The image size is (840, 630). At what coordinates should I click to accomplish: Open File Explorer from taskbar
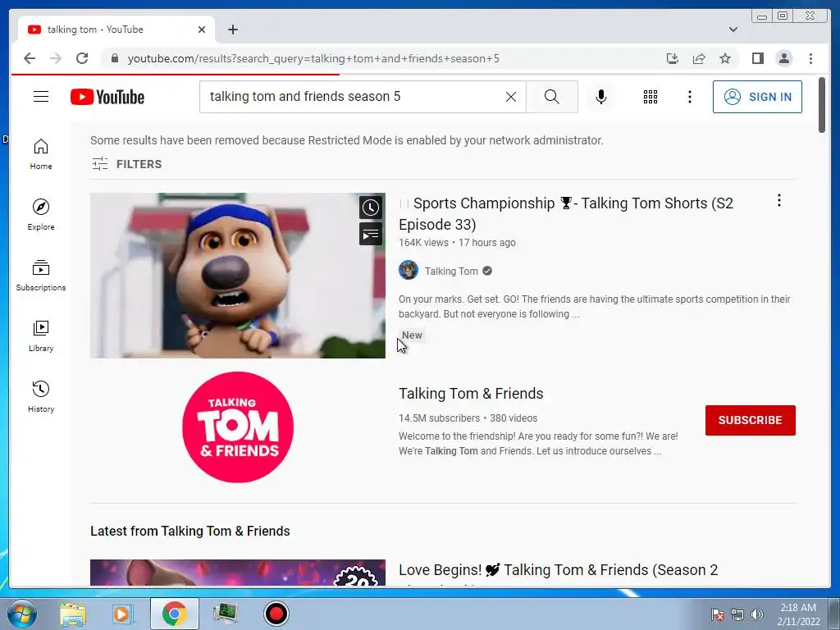pyautogui.click(x=73, y=614)
